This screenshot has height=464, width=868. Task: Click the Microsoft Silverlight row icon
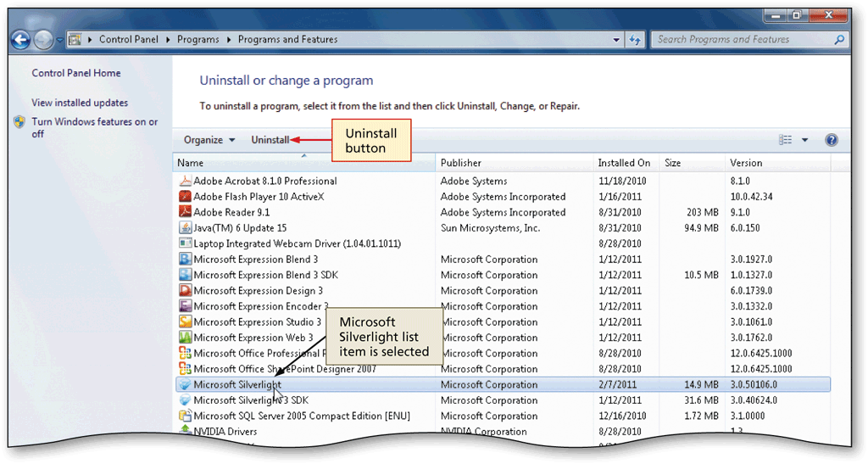pos(185,384)
